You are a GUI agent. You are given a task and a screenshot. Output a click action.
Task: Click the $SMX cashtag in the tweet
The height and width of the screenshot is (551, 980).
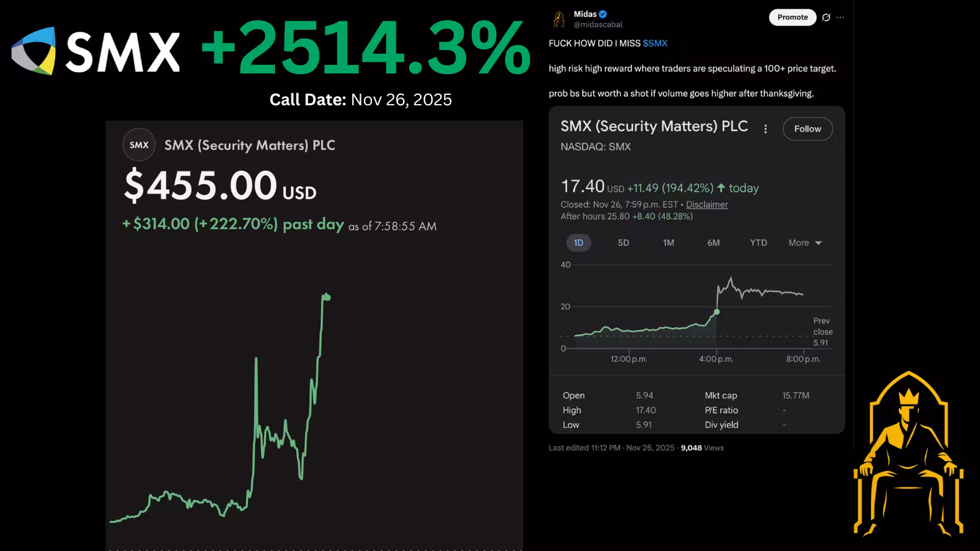655,43
